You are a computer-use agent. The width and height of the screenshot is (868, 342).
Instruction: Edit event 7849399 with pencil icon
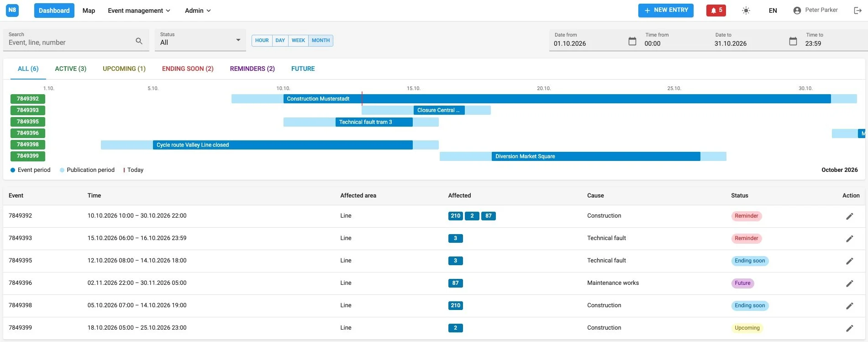tap(849, 328)
